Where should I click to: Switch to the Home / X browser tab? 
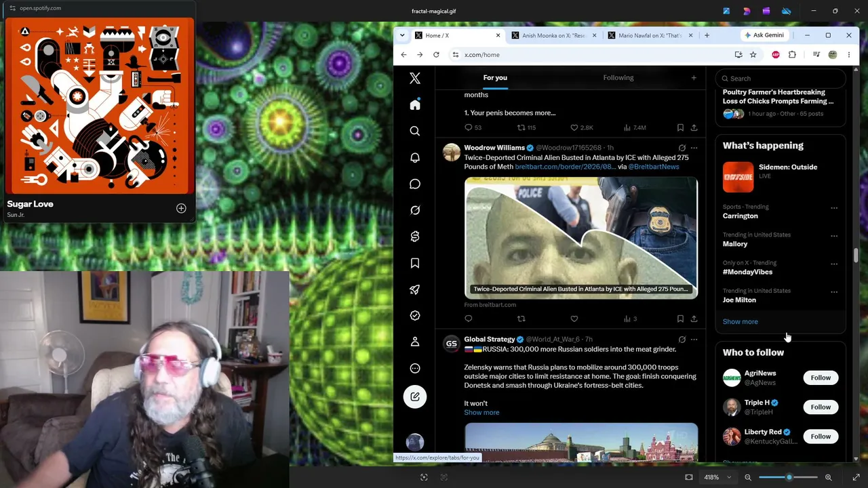[x=458, y=35]
